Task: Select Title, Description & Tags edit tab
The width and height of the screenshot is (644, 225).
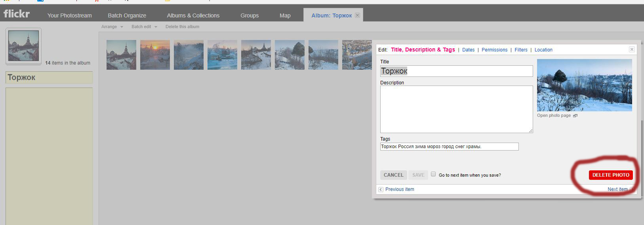Action: [x=423, y=50]
